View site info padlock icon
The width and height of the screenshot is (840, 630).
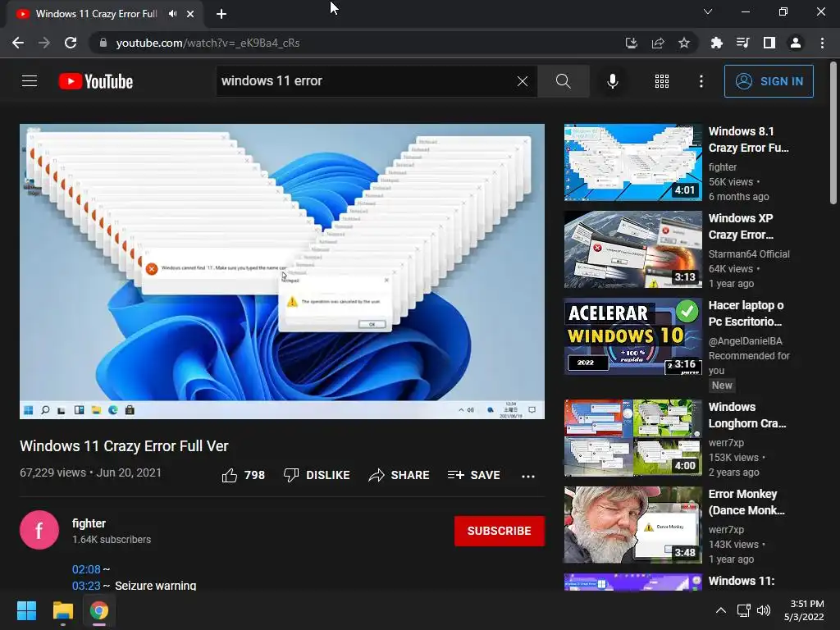point(103,43)
